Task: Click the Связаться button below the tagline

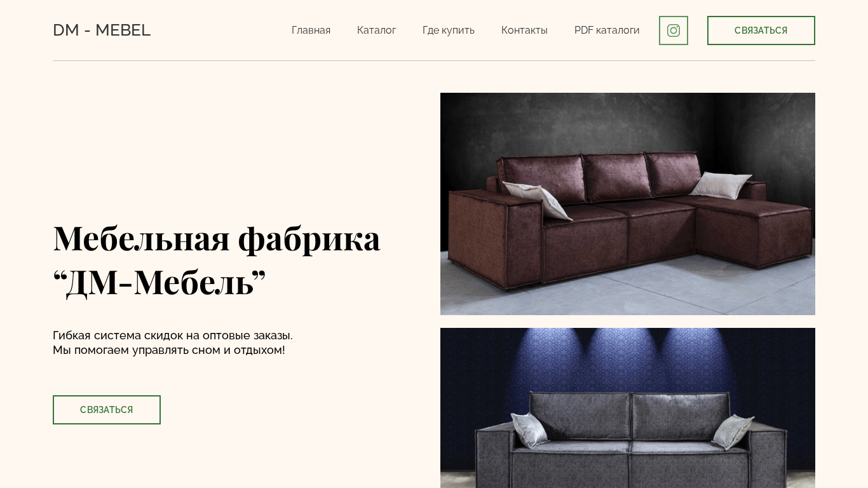Action: [107, 410]
